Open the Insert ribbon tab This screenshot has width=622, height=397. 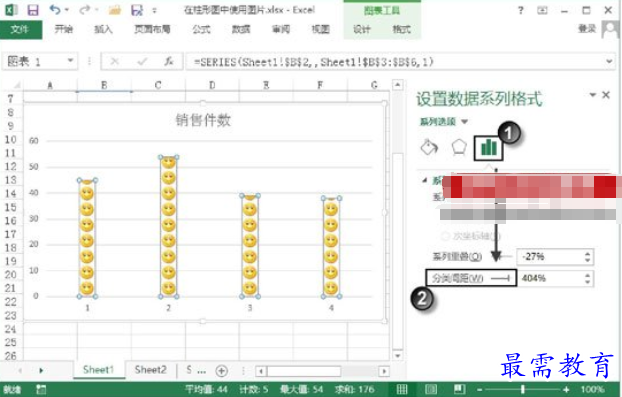(x=103, y=29)
